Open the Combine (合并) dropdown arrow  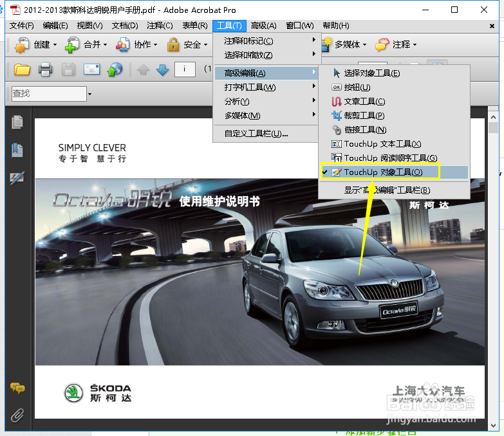tap(105, 44)
